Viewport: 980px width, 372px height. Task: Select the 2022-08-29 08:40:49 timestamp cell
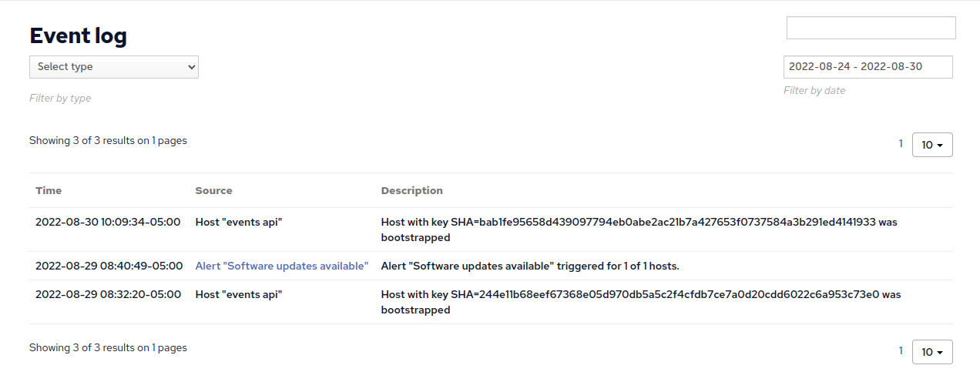click(108, 266)
